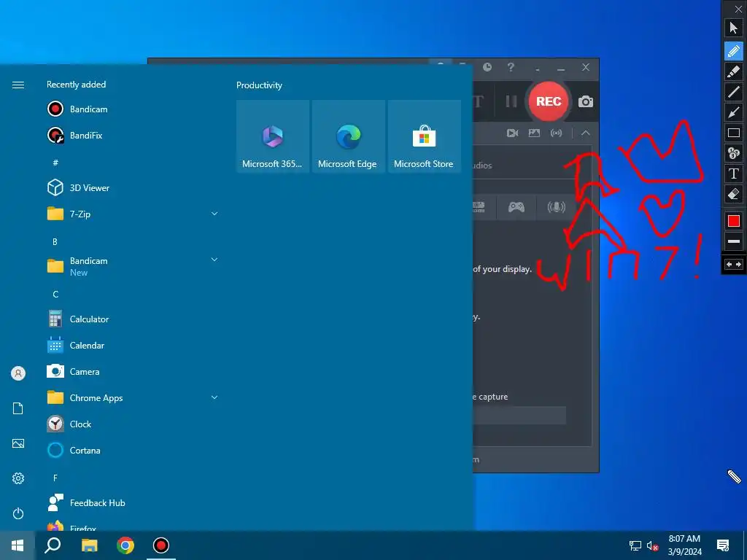Screen dimensions: 747x560
Task: Switch to Bandicam on the taskbar
Action: (x=161, y=545)
